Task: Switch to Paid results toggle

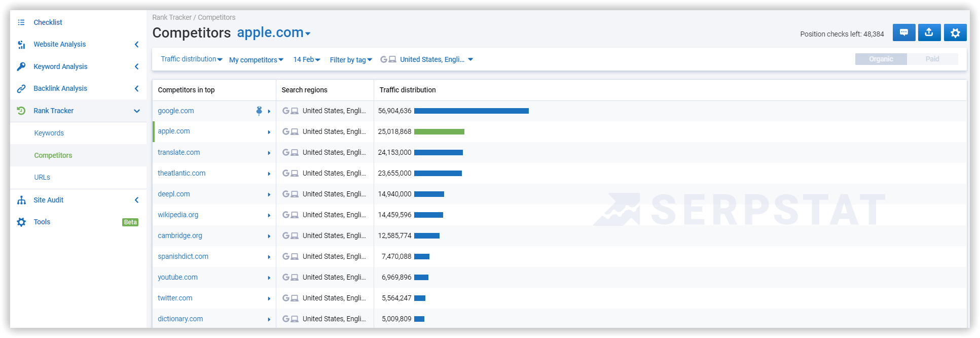Action: point(932,59)
